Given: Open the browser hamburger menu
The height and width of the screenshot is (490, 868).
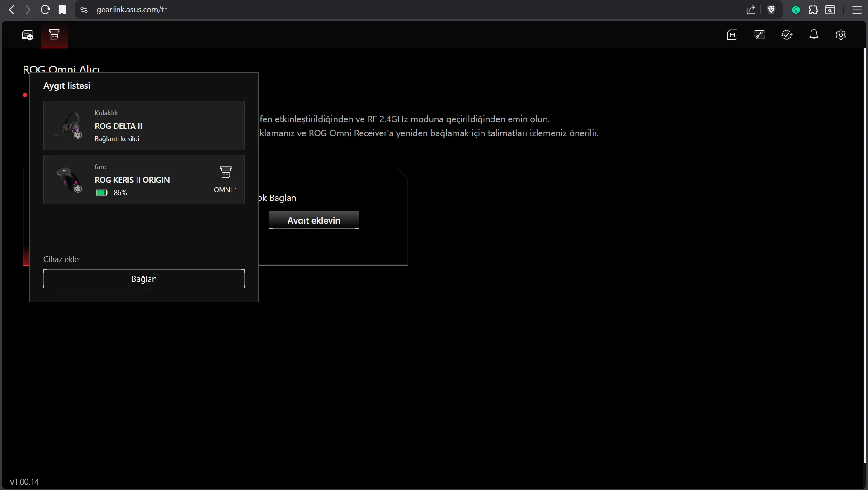Looking at the screenshot, I should (x=857, y=10).
